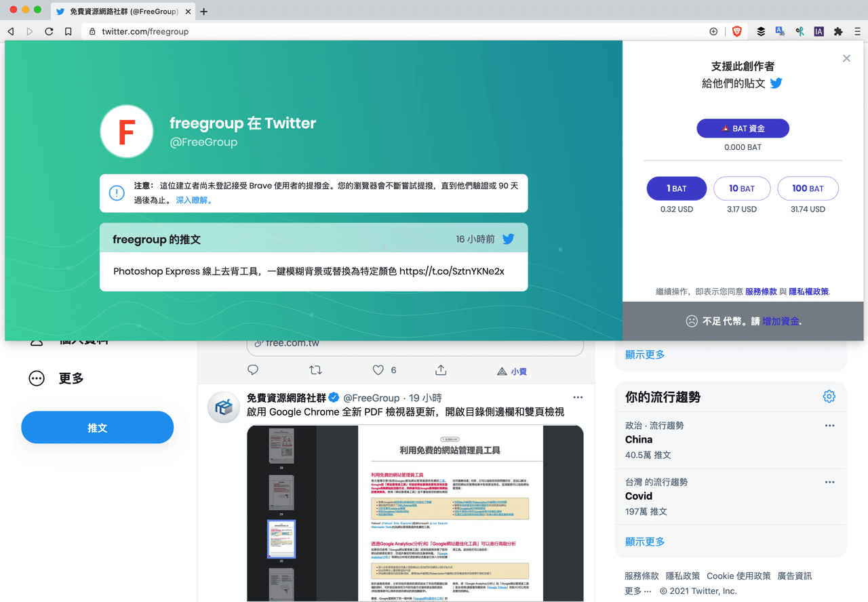This screenshot has width=868, height=602.
Task: Open the PDF viewer tweet image
Action: pos(415,513)
